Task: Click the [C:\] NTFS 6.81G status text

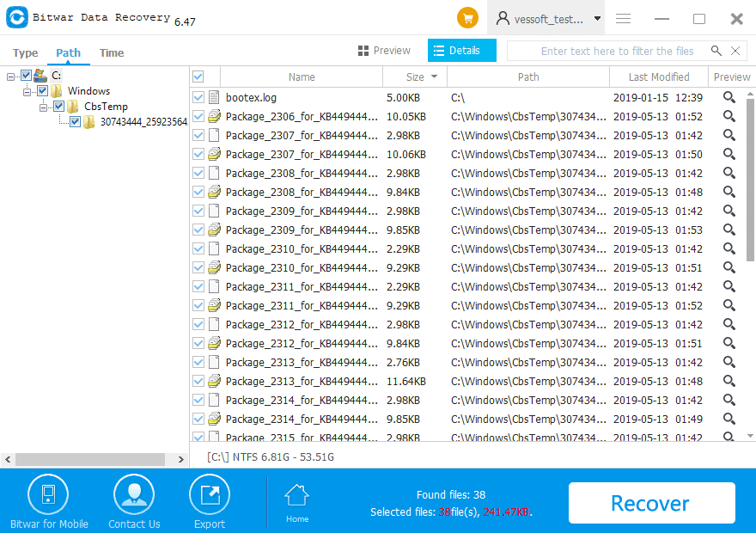Action: coord(270,456)
